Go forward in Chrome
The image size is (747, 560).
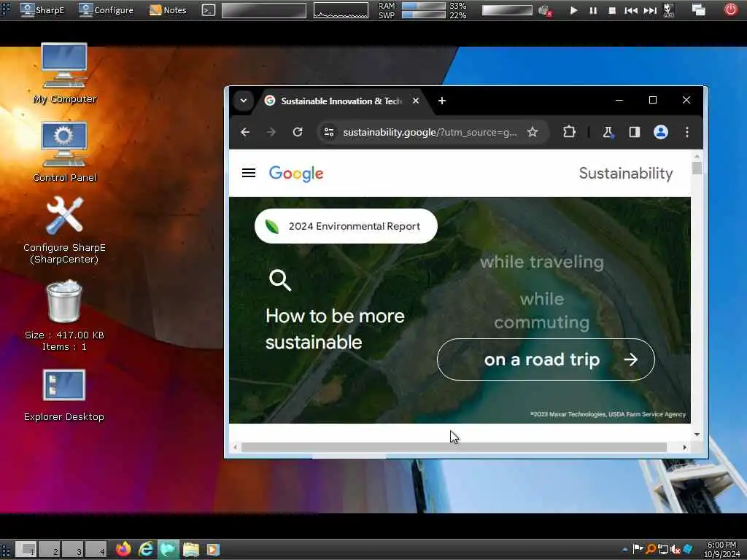pos(271,132)
